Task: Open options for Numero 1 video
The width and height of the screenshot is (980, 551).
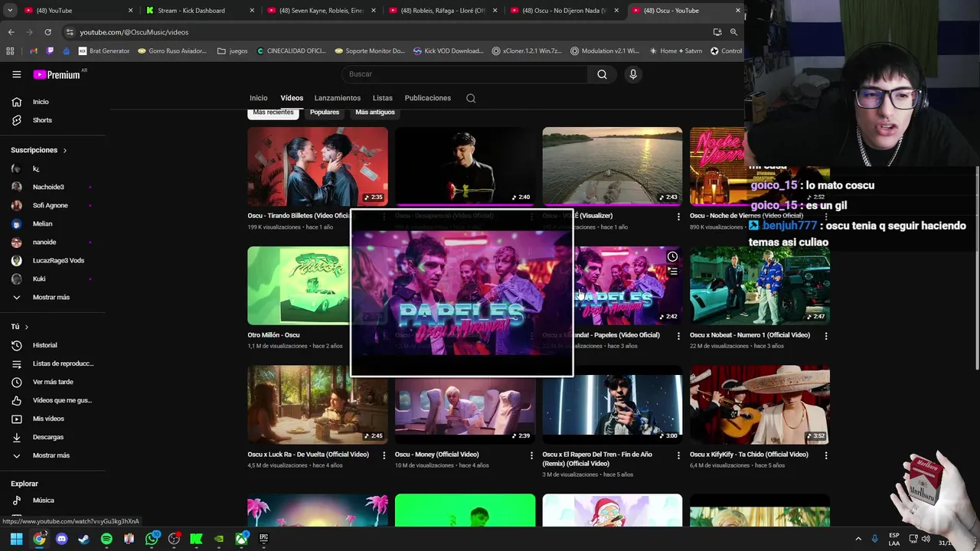Action: point(826,336)
